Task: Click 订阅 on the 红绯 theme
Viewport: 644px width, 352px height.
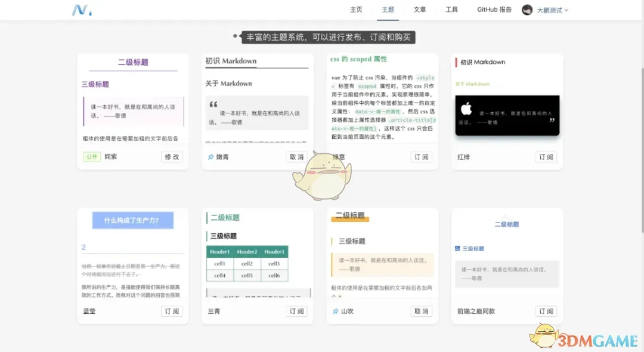Action: pyautogui.click(x=546, y=156)
